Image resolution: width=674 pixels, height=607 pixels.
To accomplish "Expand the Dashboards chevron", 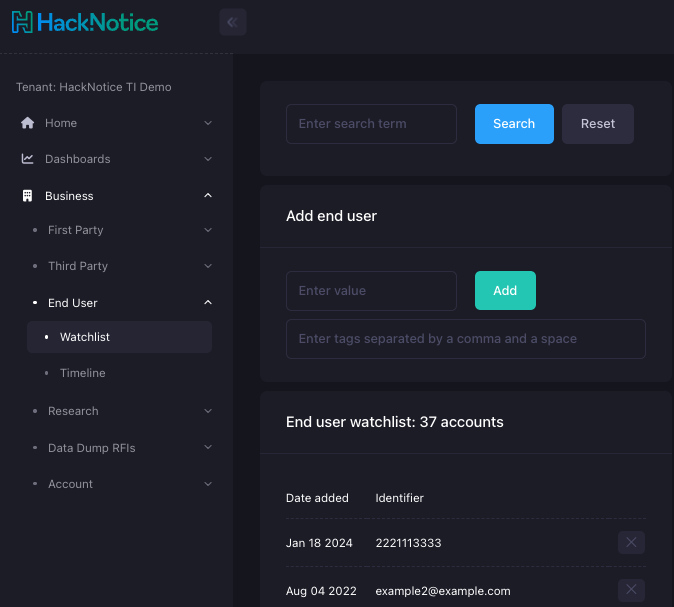I will [208, 159].
